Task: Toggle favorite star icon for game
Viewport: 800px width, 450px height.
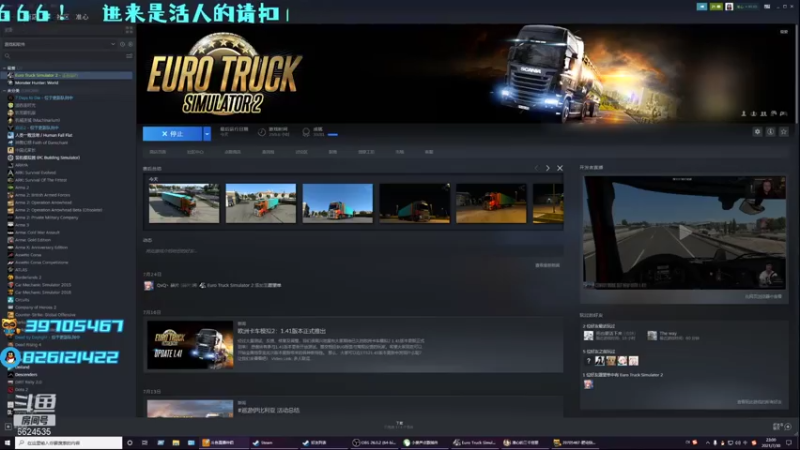Action: coord(784,132)
